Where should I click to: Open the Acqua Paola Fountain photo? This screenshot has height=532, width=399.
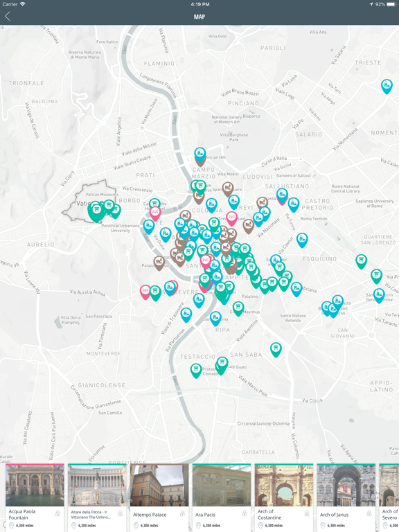point(35,486)
